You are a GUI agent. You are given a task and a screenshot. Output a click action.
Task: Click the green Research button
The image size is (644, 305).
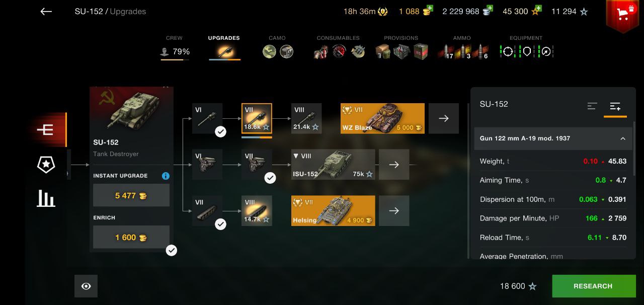594,286
